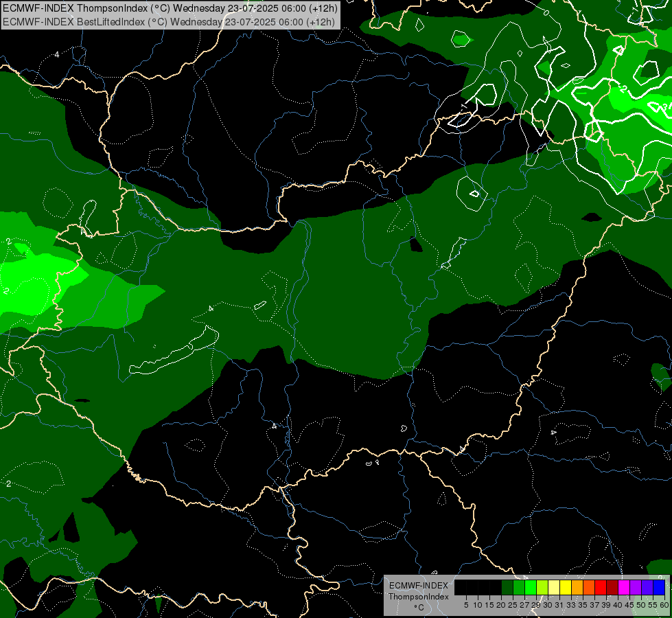Pick the orange 33–35 legend swatch
The width and height of the screenshot is (672, 618).
click(577, 587)
